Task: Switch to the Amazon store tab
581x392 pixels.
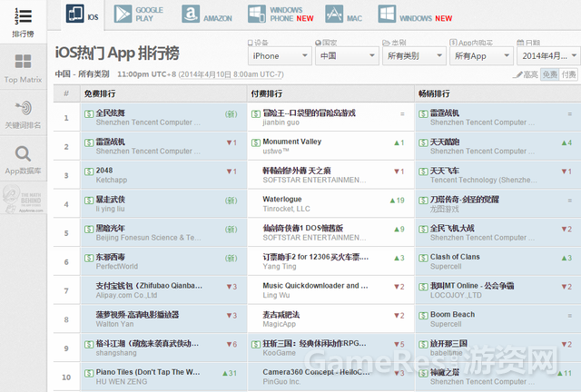Action: pyautogui.click(x=207, y=15)
